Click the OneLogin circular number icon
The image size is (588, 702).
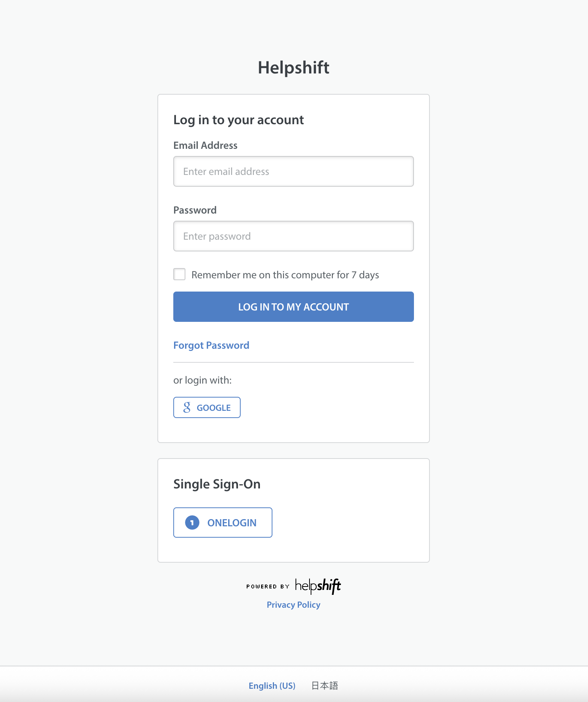coord(192,523)
